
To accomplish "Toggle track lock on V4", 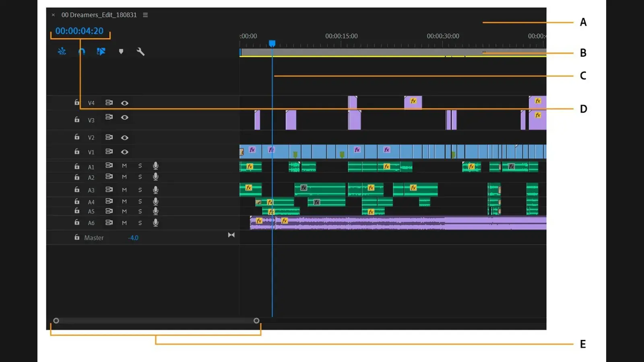I will (77, 102).
